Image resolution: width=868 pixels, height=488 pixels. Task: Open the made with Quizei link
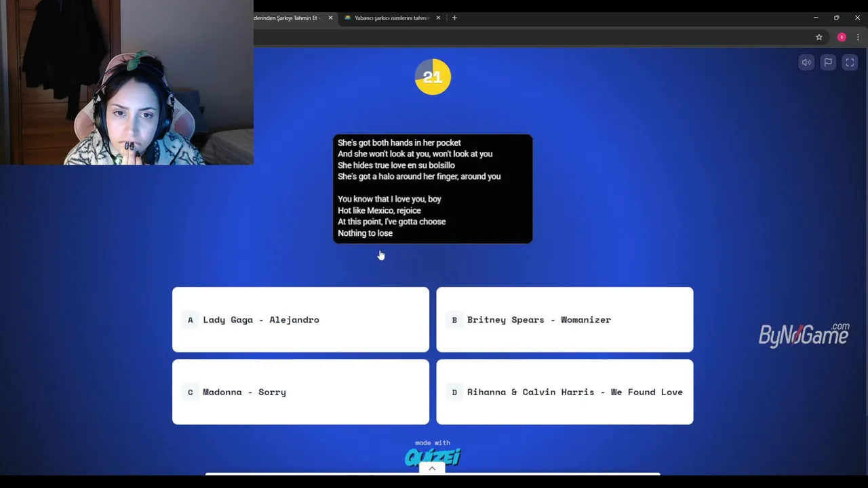[x=433, y=453]
